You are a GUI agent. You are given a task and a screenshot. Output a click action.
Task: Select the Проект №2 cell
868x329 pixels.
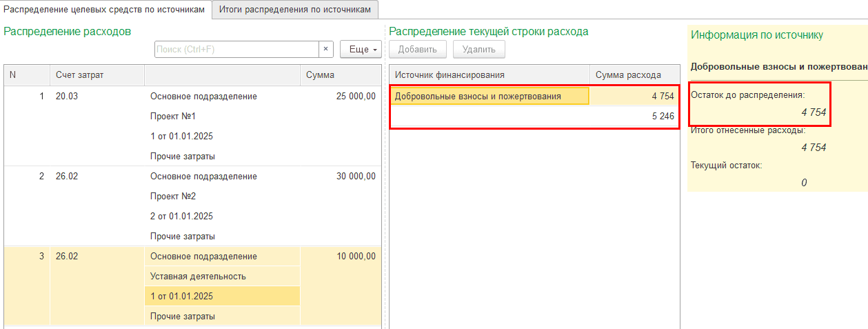tap(222, 197)
